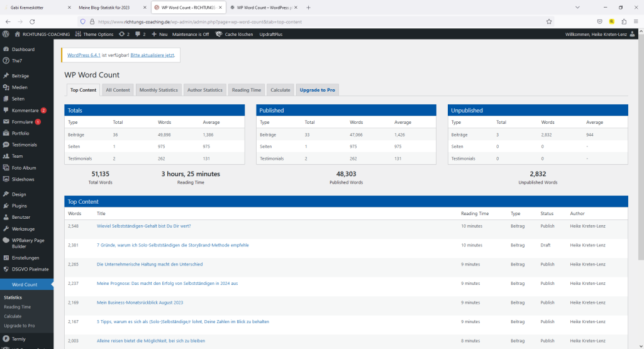Image resolution: width=644 pixels, height=349 pixels.
Task: Reload the page with browser refresh icon
Action: pos(32,21)
